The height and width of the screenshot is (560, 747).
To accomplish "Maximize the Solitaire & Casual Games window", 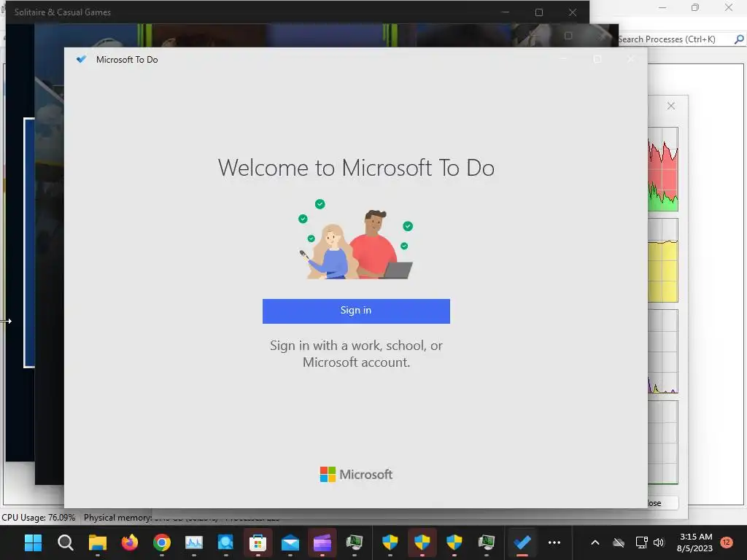I will [x=539, y=12].
